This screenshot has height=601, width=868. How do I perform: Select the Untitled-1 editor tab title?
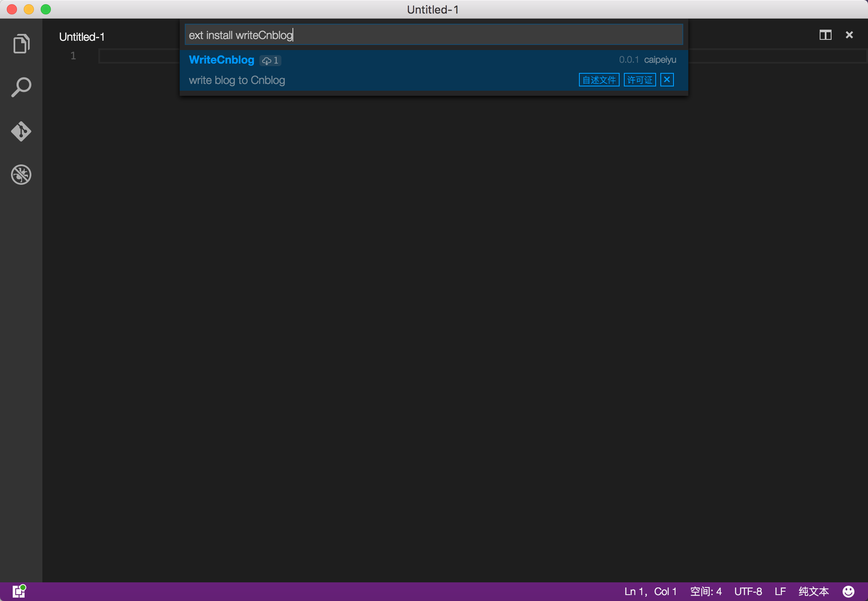[x=82, y=37]
